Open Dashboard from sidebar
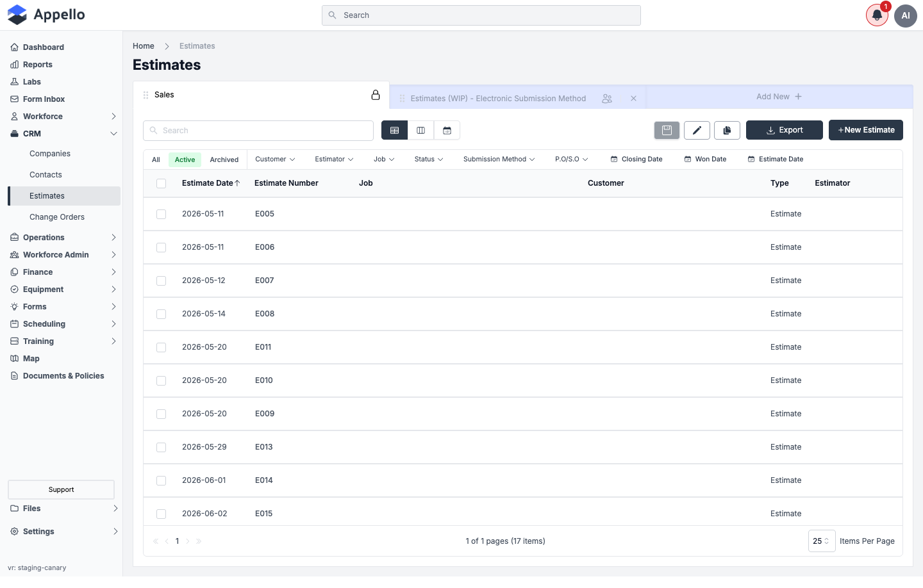The height and width of the screenshot is (588, 923). click(44, 47)
